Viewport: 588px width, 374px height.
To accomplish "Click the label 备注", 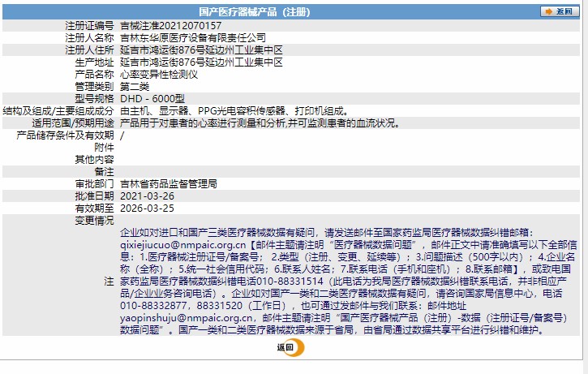I will (x=104, y=172).
